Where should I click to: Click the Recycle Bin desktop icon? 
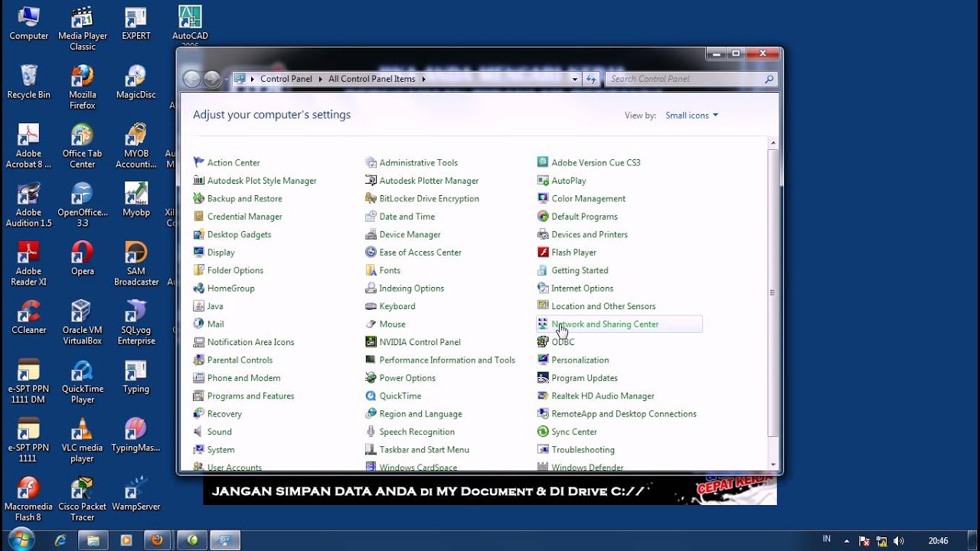click(x=29, y=81)
